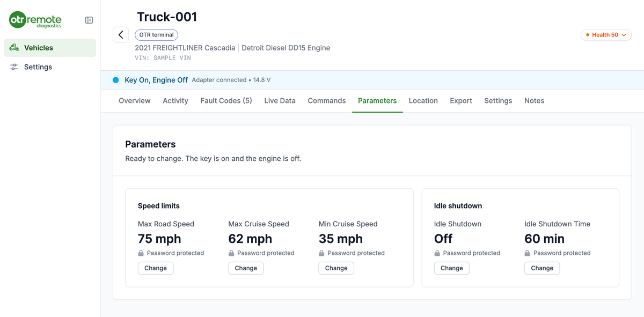Open the Location tab
The image size is (644, 317).
[423, 101]
